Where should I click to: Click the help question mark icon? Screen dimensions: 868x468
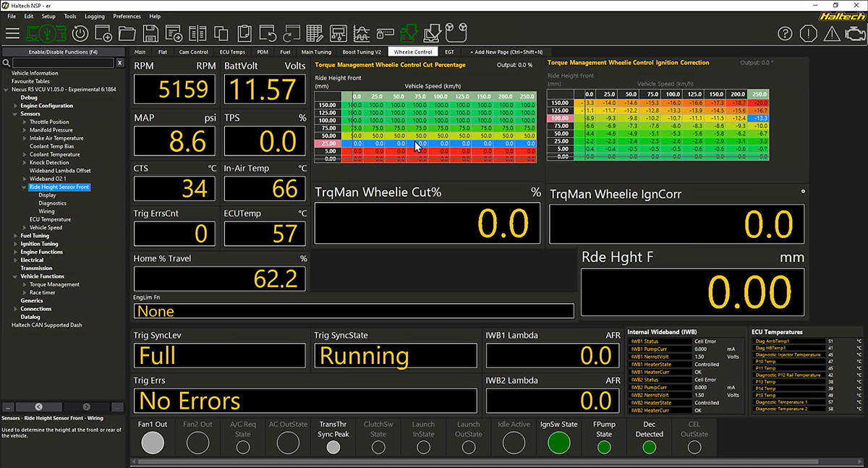pyautogui.click(x=786, y=33)
